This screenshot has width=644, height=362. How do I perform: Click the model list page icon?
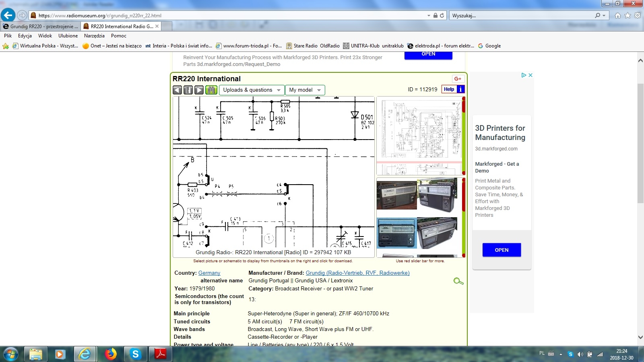click(188, 90)
